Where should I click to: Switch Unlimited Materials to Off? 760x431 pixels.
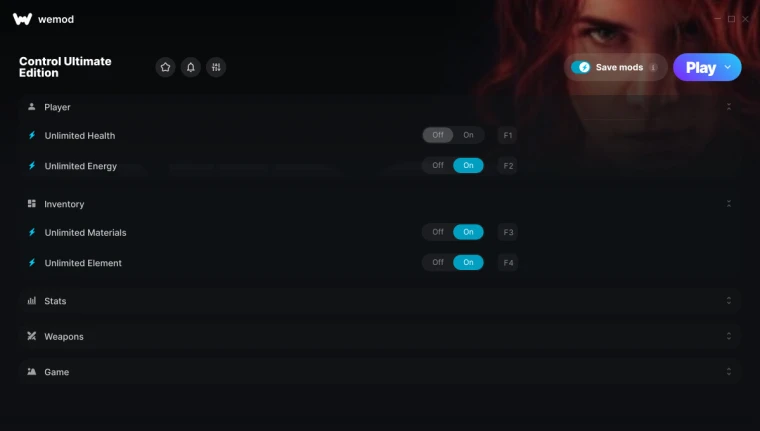click(x=438, y=232)
